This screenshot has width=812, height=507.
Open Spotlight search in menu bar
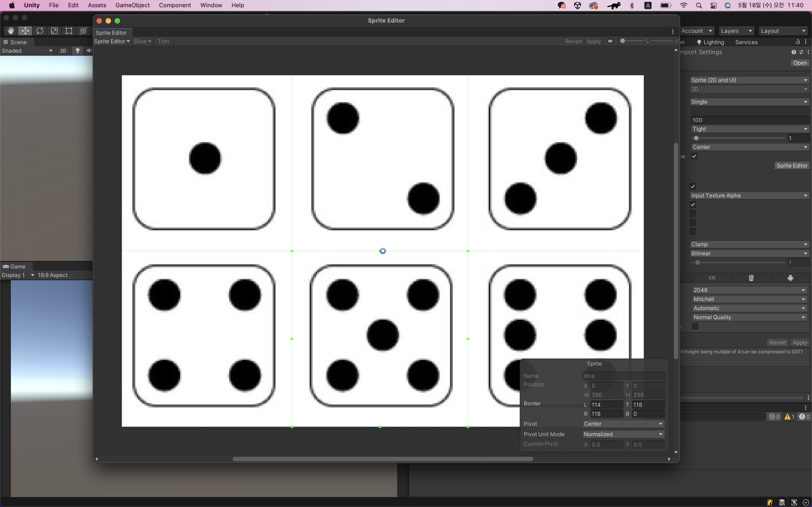point(699,5)
